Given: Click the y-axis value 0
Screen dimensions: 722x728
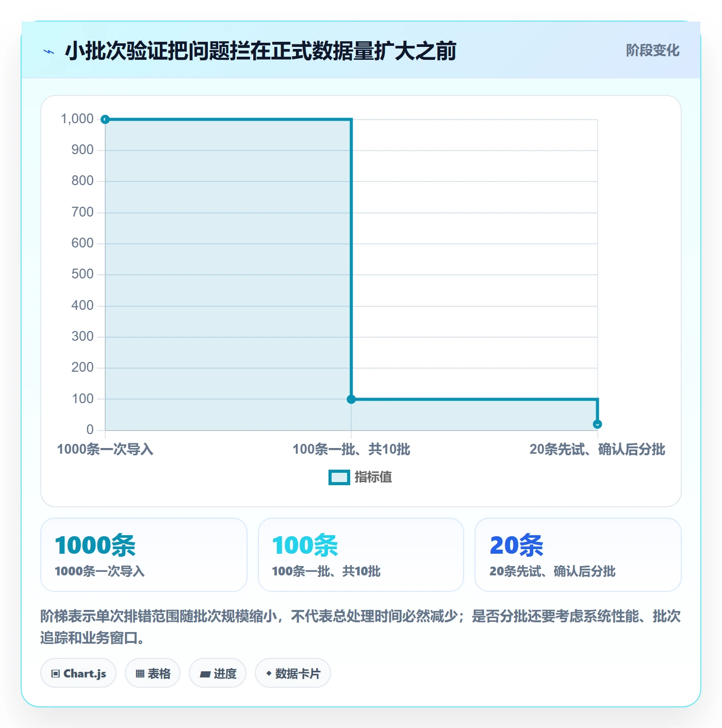Looking at the screenshot, I should click(x=90, y=429).
